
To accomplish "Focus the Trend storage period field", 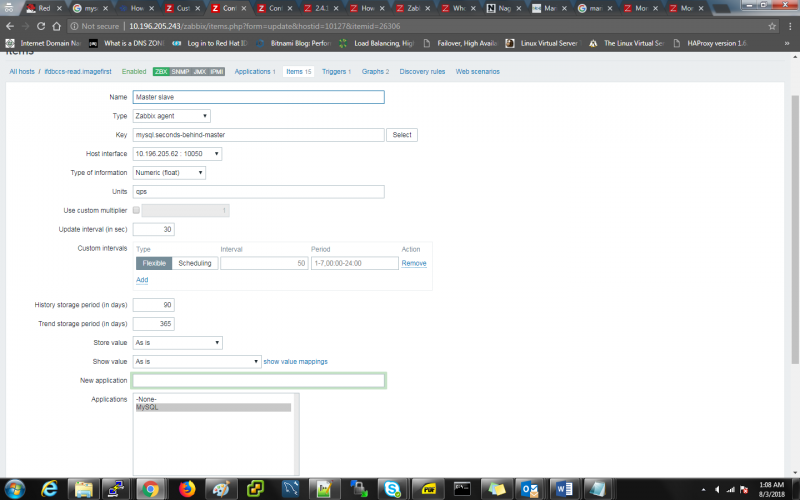I will point(154,323).
